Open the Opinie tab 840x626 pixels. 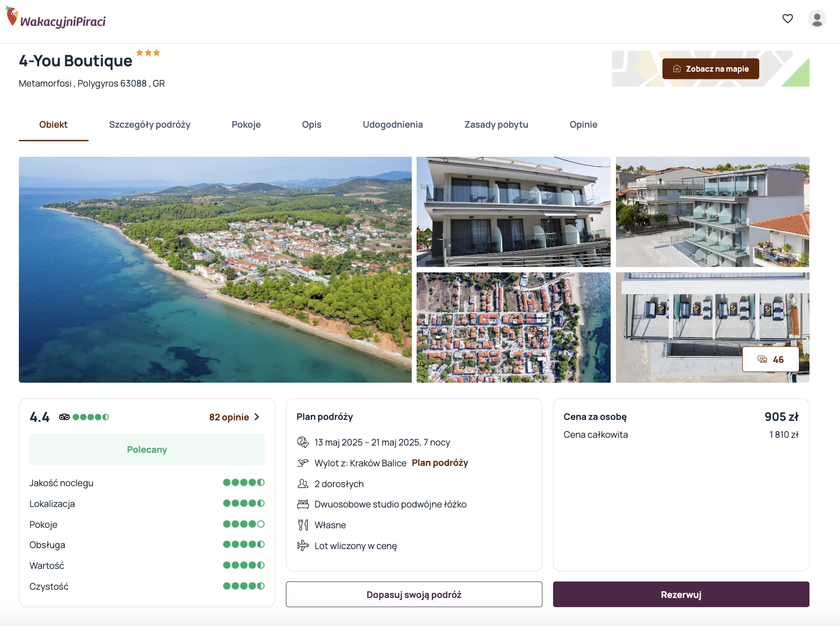[583, 125]
